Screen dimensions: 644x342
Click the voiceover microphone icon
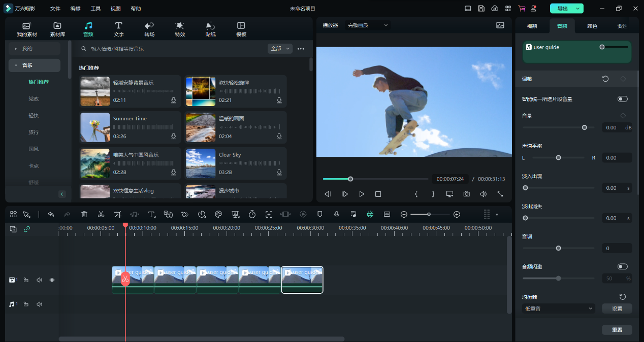(336, 215)
